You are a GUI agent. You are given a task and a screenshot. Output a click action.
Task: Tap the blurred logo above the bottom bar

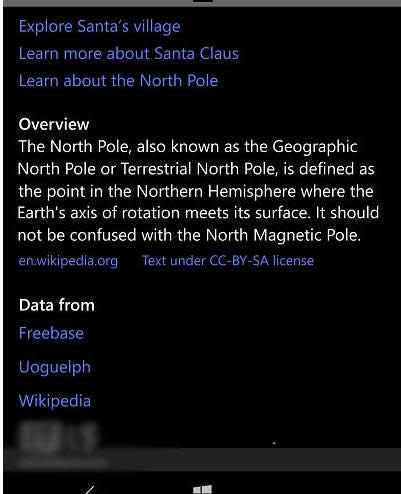58,437
